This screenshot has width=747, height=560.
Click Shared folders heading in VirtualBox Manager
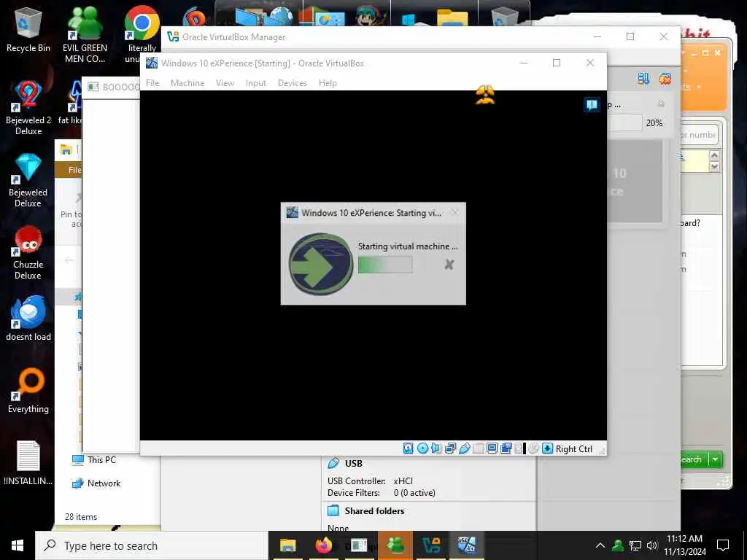pos(374,511)
